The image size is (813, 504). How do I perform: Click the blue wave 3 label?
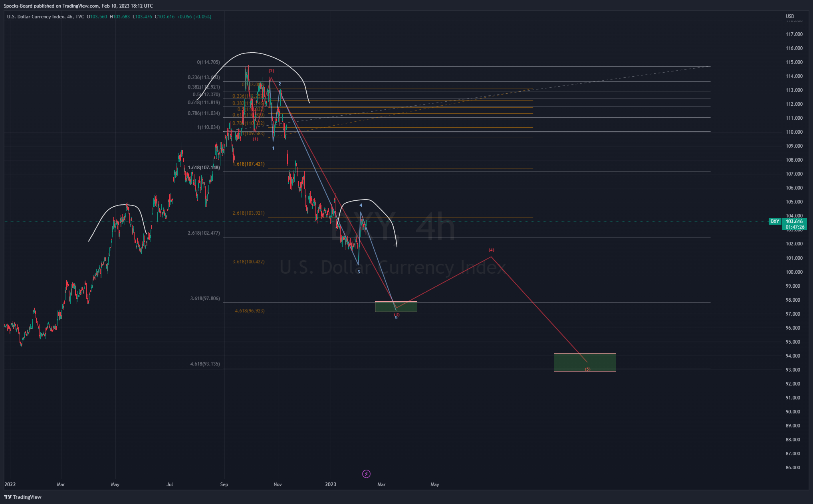click(x=359, y=272)
